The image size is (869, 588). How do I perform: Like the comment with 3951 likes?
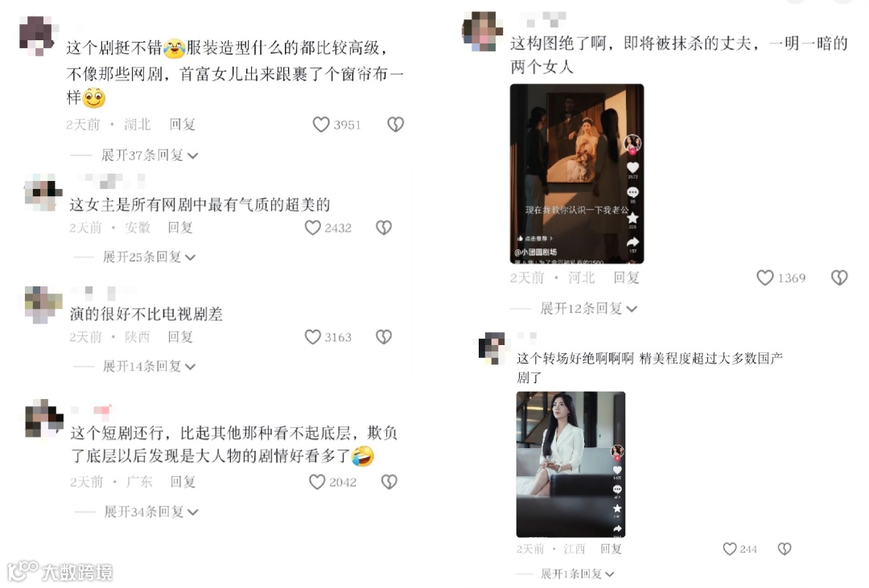click(x=321, y=125)
